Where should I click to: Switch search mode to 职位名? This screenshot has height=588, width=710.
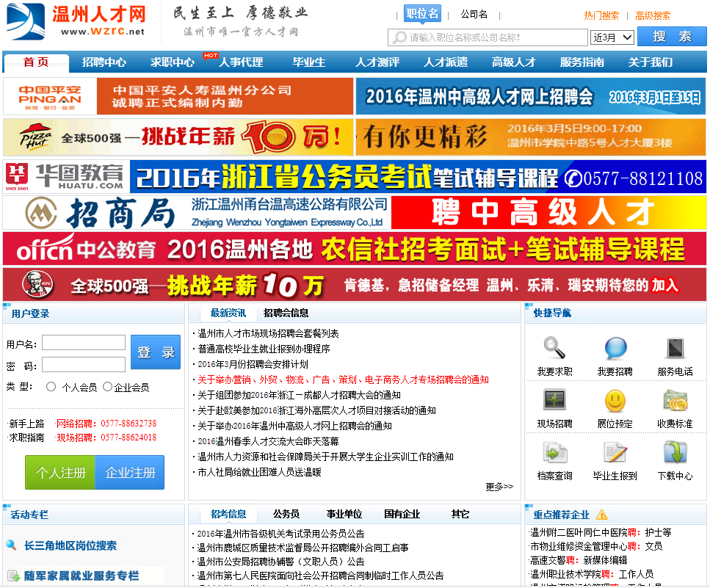[422, 13]
